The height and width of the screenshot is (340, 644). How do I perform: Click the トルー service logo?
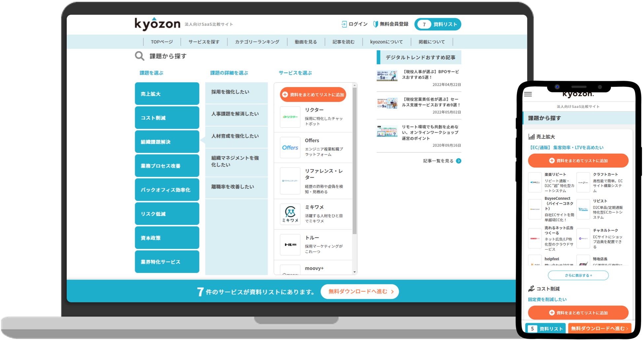[x=290, y=245]
